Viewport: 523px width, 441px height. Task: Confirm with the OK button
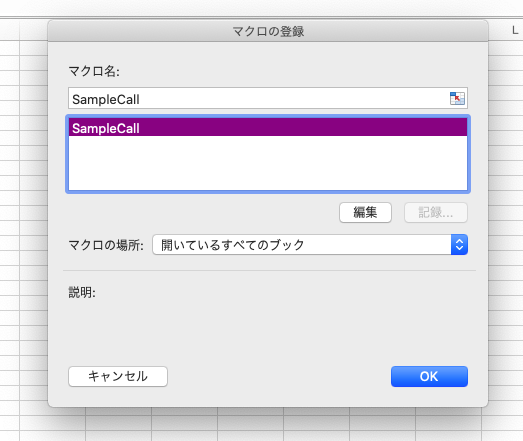coord(429,376)
